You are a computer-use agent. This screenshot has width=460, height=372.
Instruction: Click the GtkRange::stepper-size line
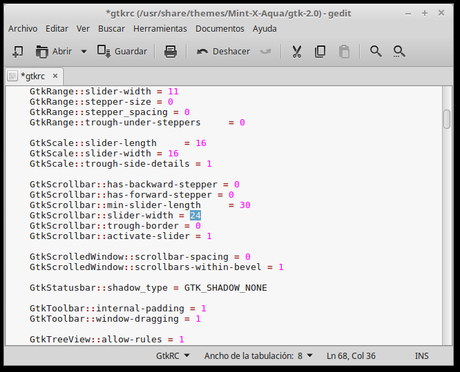point(101,102)
